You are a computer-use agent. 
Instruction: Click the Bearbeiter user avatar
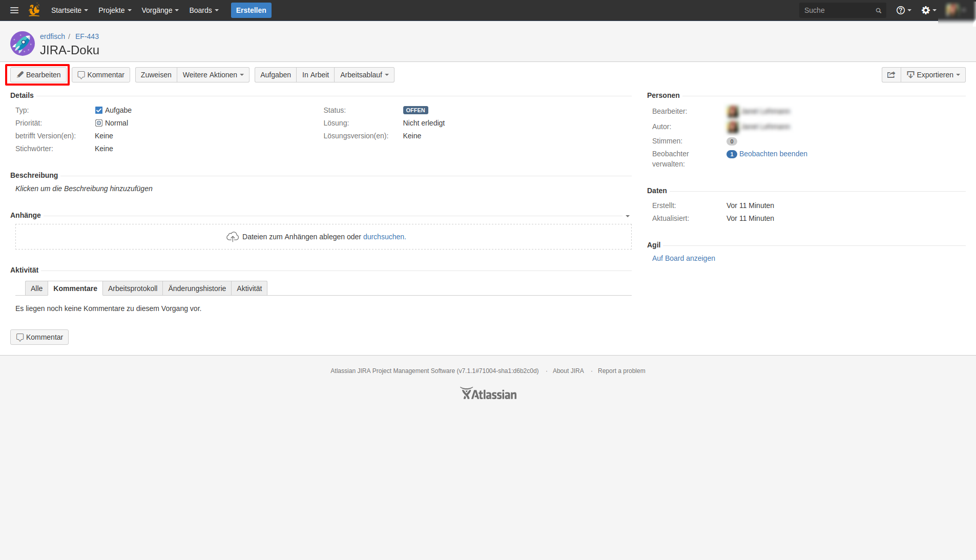(x=733, y=111)
